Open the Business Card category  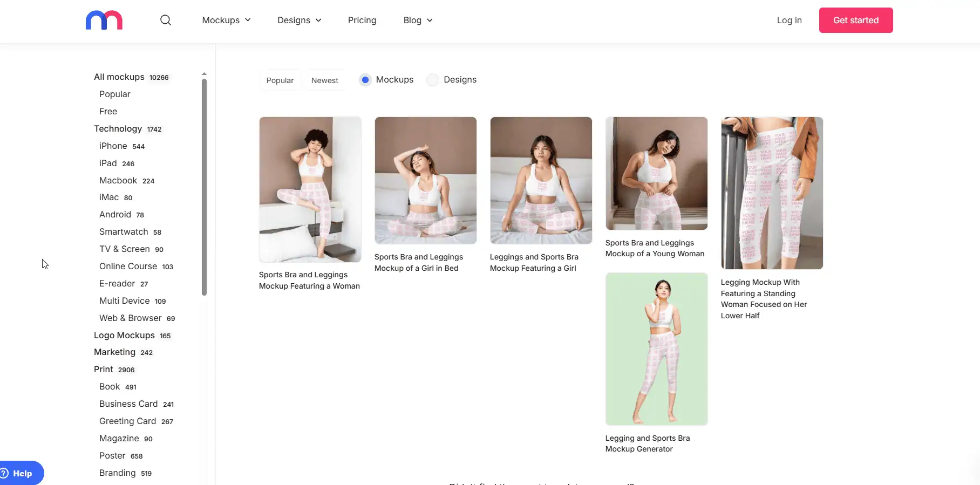tap(128, 404)
